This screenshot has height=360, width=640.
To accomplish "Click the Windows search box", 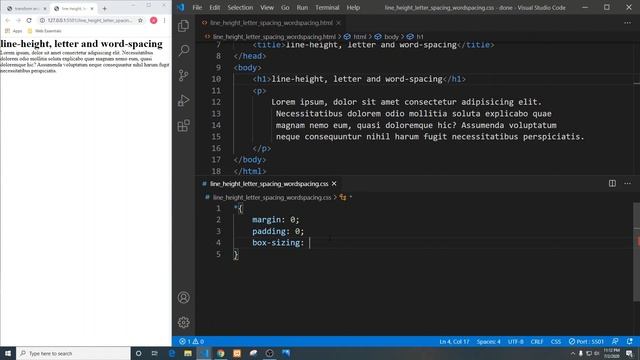I will (73, 353).
